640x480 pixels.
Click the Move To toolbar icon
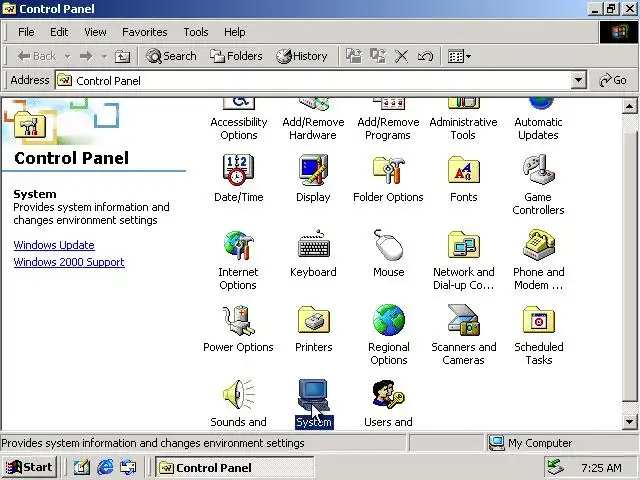tap(354, 56)
